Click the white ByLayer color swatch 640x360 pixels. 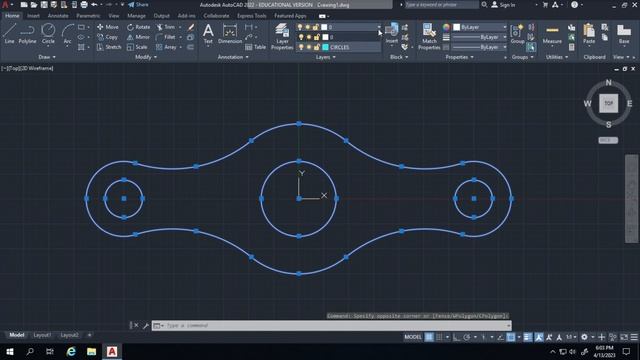click(457, 27)
